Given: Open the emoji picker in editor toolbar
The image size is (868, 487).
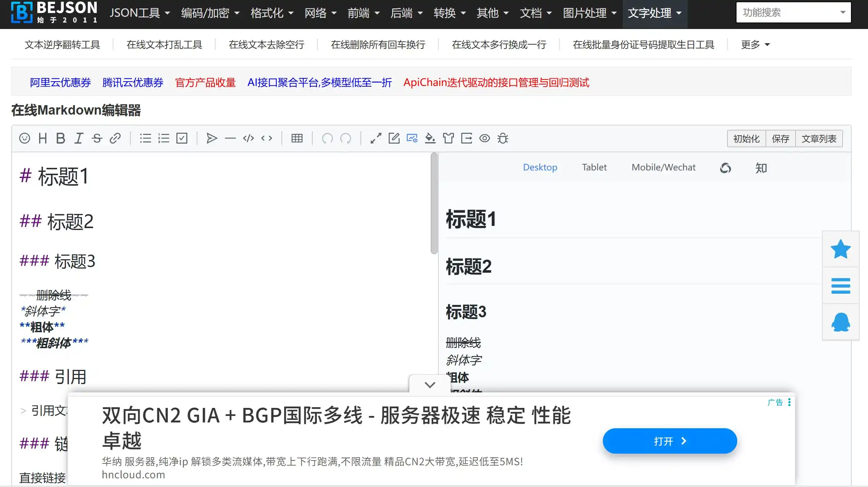Looking at the screenshot, I should tap(25, 138).
